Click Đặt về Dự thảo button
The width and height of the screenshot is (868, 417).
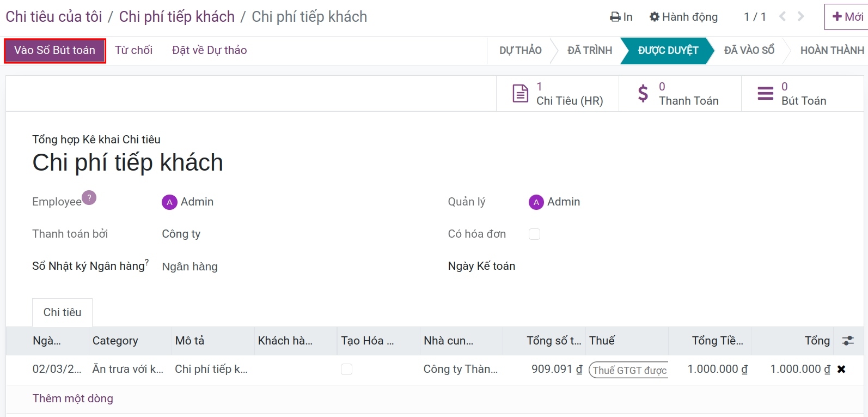coord(209,50)
